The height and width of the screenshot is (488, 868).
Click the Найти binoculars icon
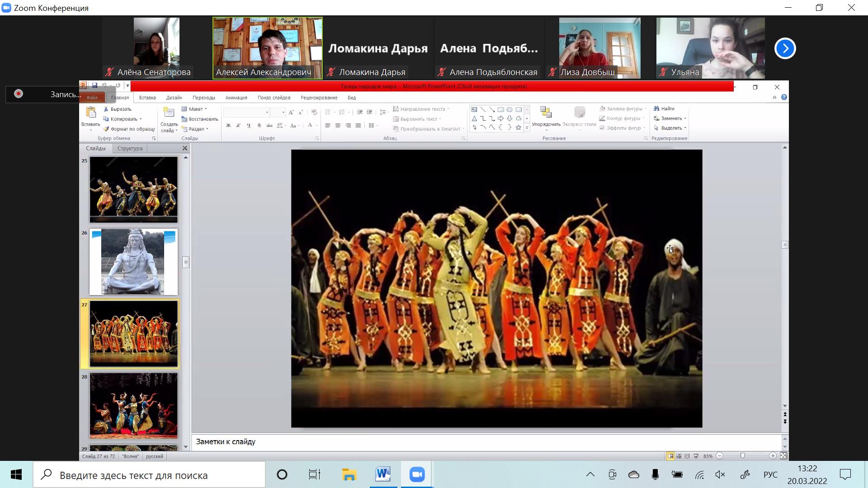click(x=656, y=108)
